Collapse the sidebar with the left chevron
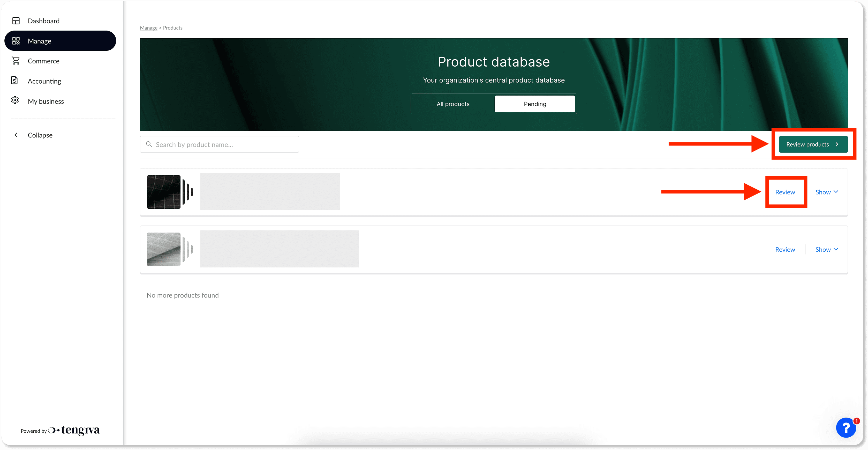This screenshot has height=450, width=868. [16, 135]
